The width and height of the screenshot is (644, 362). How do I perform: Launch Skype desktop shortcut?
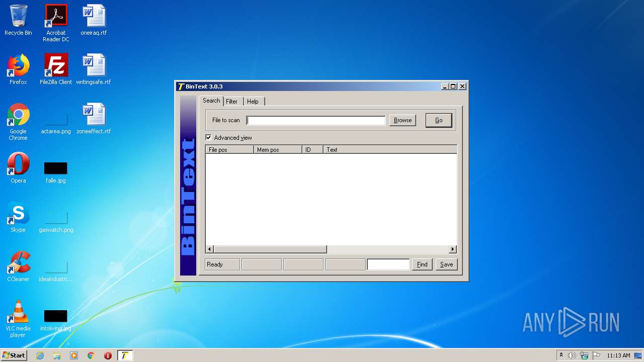coord(18,217)
